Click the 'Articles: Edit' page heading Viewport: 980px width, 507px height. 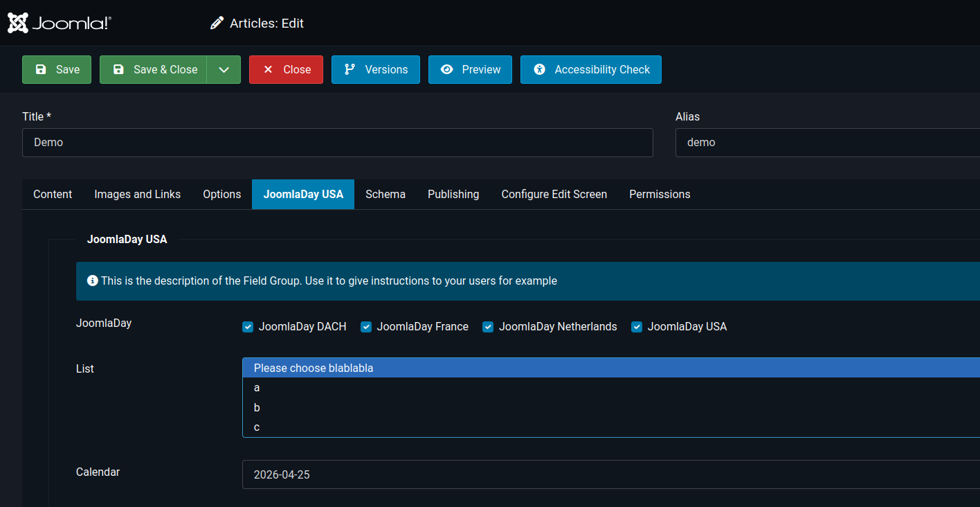[x=267, y=24]
